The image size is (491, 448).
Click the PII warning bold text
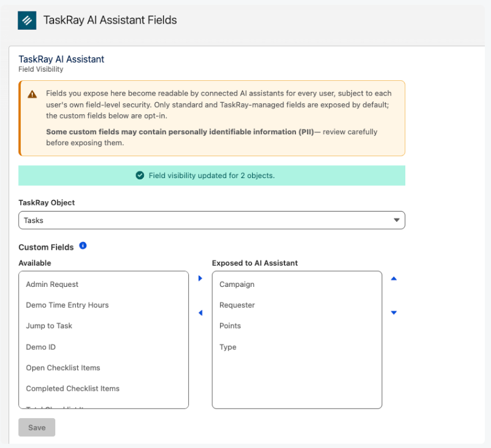click(x=180, y=132)
